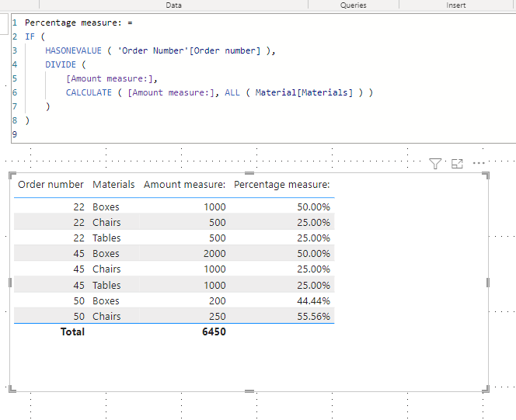Click the CALCULATE function in formula
Image resolution: width=516 pixels, height=420 pixels.
pos(89,92)
